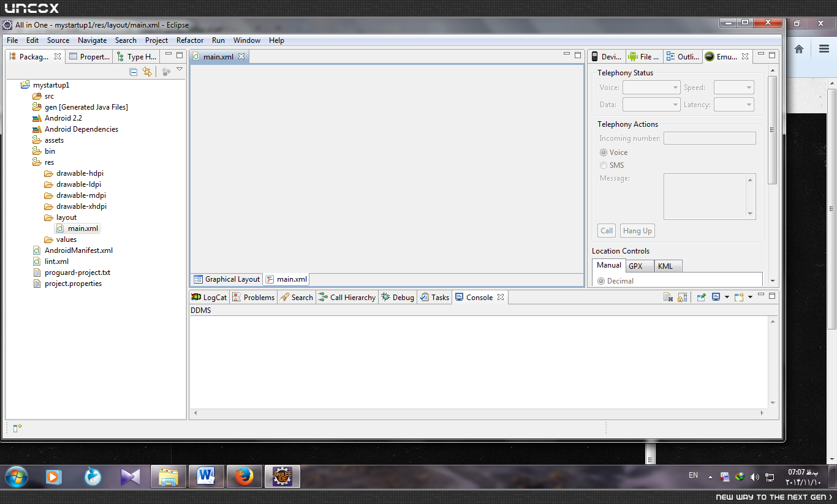Open the Devices view tab
The height and width of the screenshot is (504, 837).
pyautogui.click(x=606, y=57)
